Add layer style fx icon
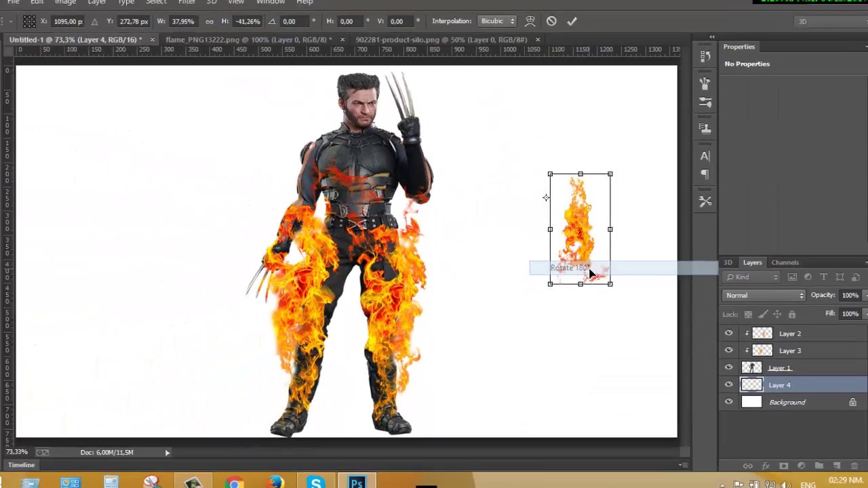 (x=766, y=466)
